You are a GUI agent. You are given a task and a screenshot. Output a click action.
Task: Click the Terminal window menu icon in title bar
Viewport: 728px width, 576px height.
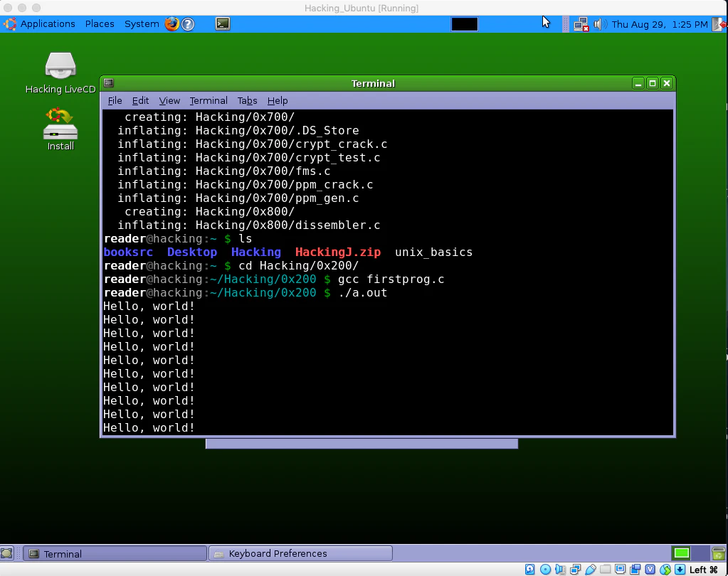coord(109,83)
